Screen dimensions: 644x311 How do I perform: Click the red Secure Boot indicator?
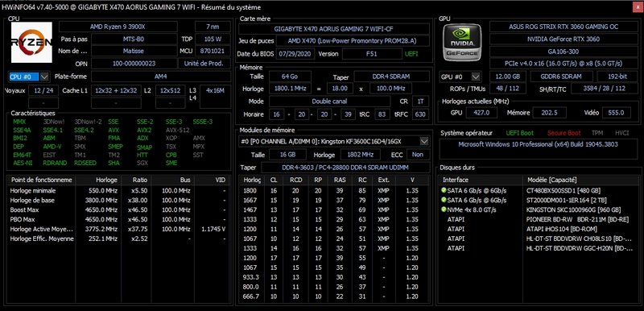coord(564,133)
